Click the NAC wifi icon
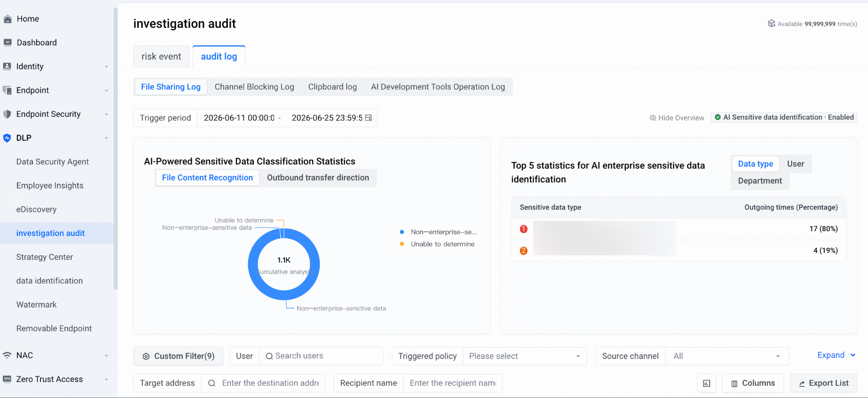The width and height of the screenshot is (868, 398). point(7,355)
